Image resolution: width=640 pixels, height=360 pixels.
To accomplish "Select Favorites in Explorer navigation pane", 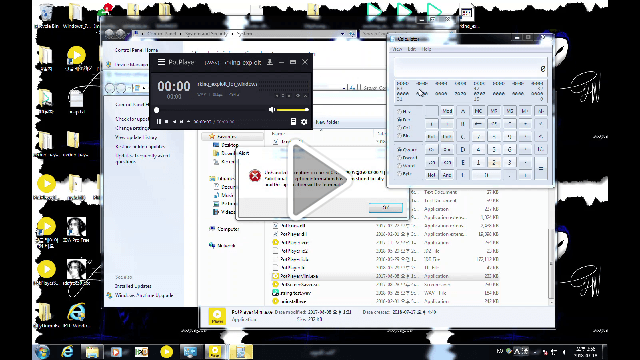I will tap(226, 136).
